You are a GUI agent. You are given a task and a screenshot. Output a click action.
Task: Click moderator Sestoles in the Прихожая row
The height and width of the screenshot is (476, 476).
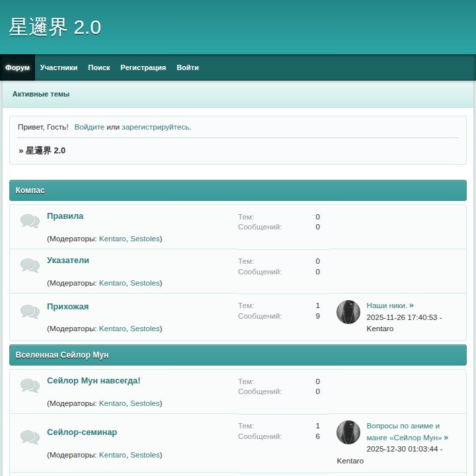click(x=145, y=329)
